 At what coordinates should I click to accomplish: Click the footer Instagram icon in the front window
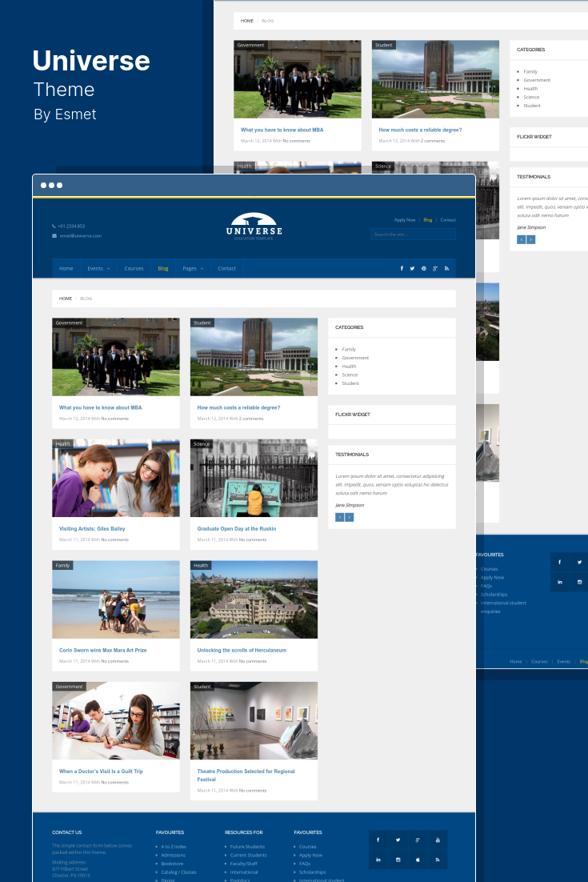398,860
